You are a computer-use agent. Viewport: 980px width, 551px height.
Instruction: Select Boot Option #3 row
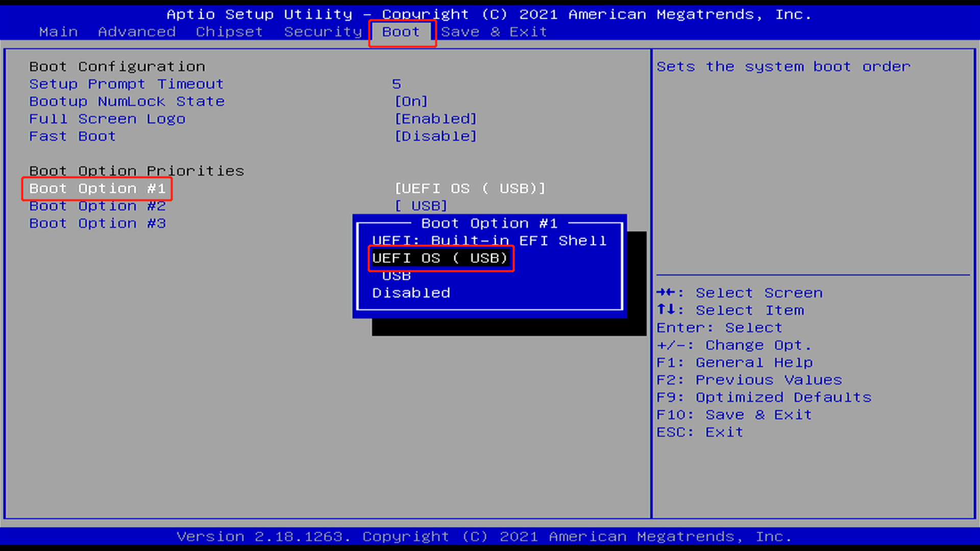click(97, 223)
